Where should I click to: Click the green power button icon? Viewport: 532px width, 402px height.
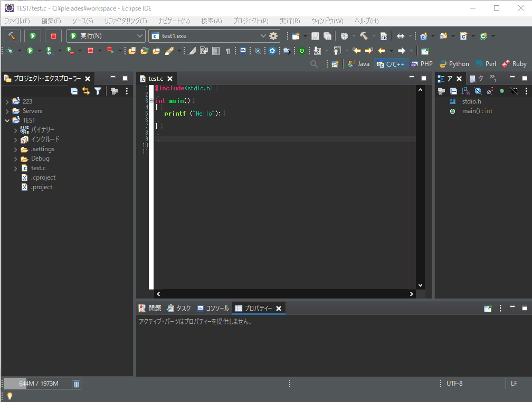point(302,51)
